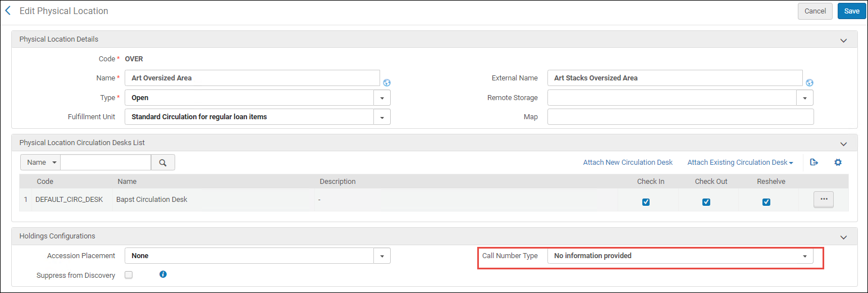Click the Bapst Circulation Desk name cell
The height and width of the screenshot is (293, 868).
point(152,200)
